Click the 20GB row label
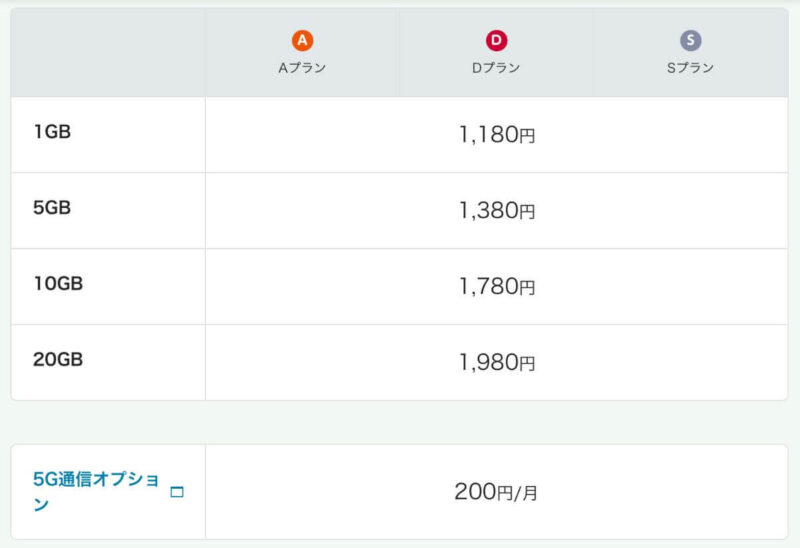 tap(58, 360)
